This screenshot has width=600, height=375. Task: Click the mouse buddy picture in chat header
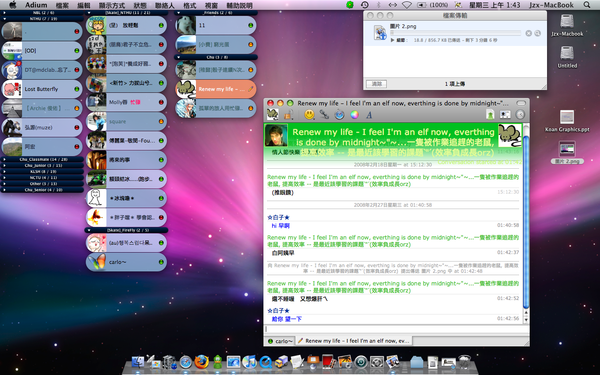pos(509,135)
